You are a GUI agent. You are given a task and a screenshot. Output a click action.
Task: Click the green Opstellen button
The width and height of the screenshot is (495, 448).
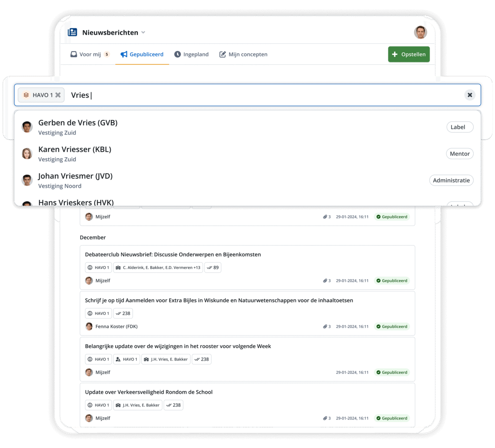pos(408,54)
